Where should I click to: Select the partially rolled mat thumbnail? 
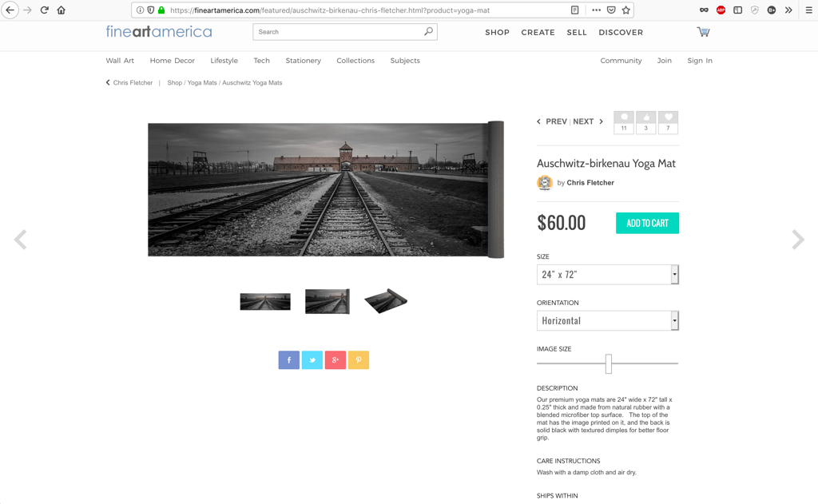point(327,302)
